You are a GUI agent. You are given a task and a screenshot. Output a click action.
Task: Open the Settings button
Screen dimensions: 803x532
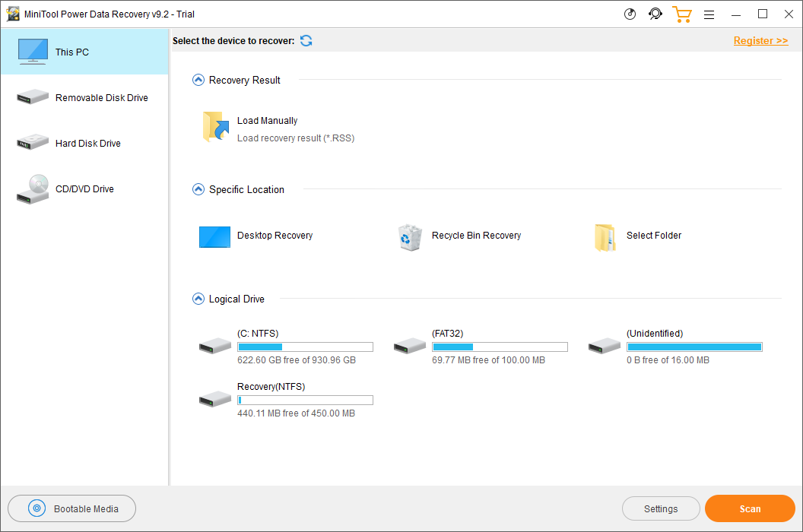(x=661, y=508)
